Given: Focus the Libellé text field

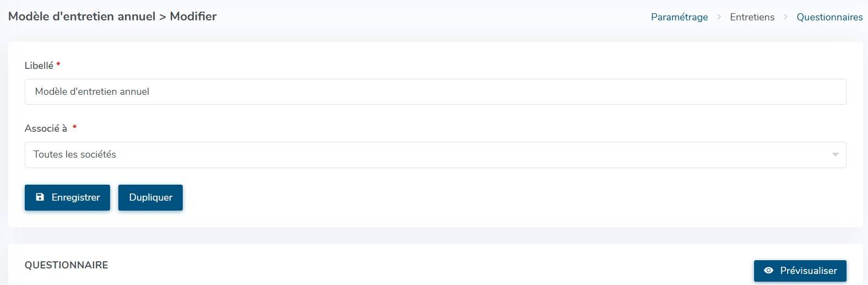Looking at the screenshot, I should (x=435, y=92).
